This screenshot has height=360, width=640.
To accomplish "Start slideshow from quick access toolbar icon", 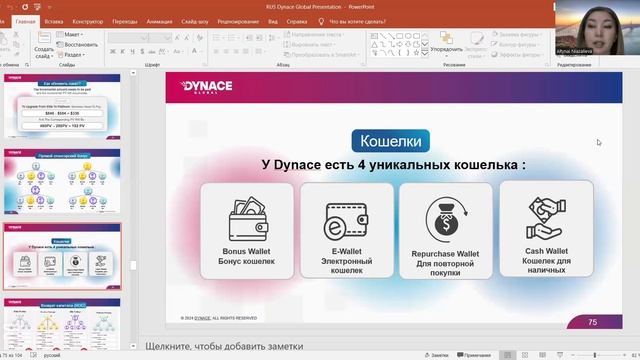I will click(x=37, y=7).
